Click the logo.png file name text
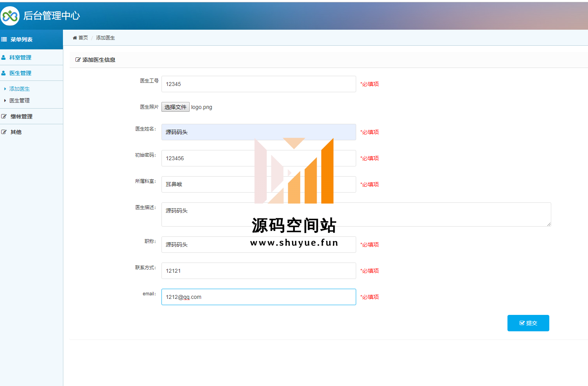The height and width of the screenshot is (386, 588). (202, 107)
